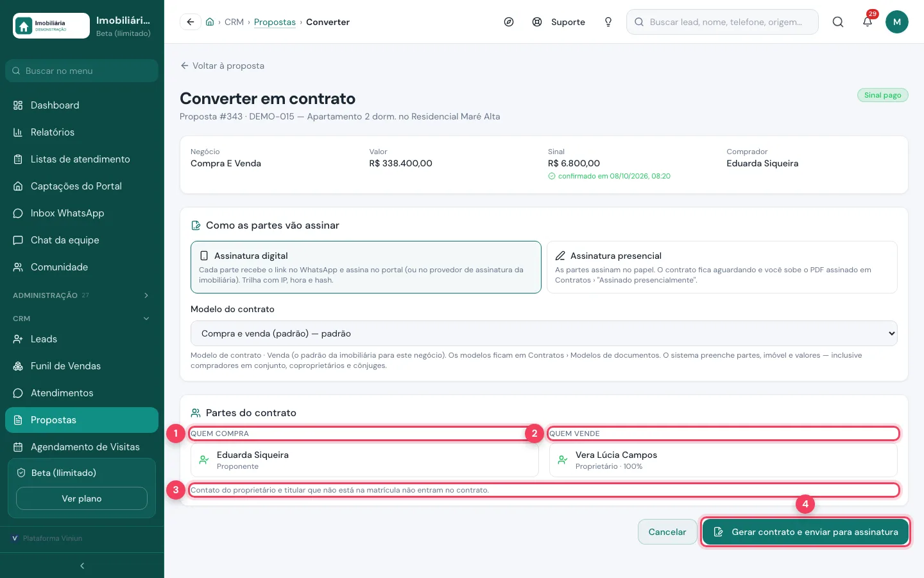Open the home icon in breadcrumb
Image resolution: width=924 pixels, height=578 pixels.
click(210, 22)
